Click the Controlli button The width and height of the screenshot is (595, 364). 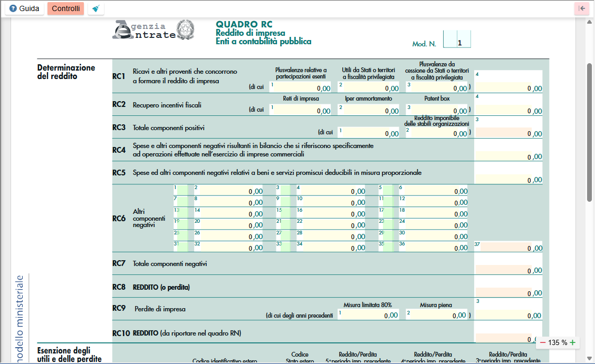pos(65,8)
